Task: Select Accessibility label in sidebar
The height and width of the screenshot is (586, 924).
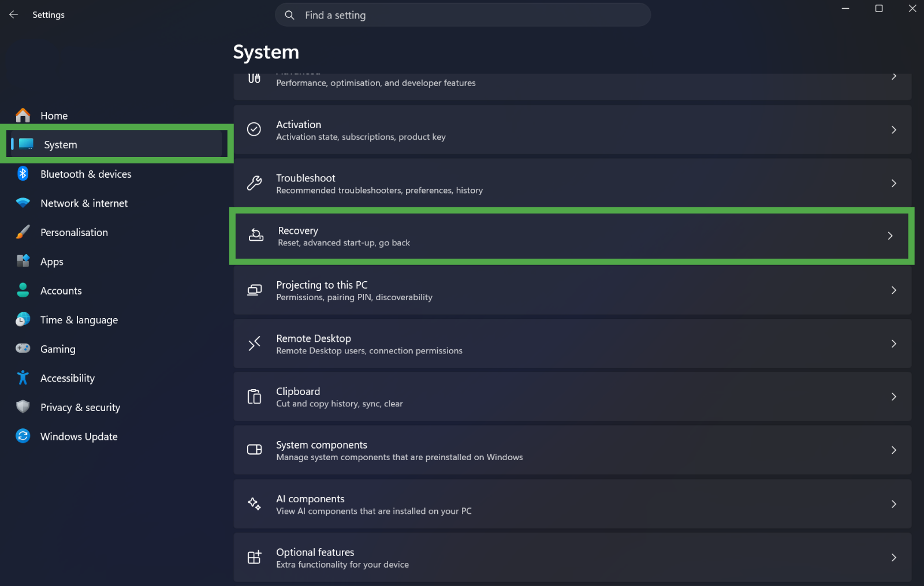Action: (x=68, y=378)
